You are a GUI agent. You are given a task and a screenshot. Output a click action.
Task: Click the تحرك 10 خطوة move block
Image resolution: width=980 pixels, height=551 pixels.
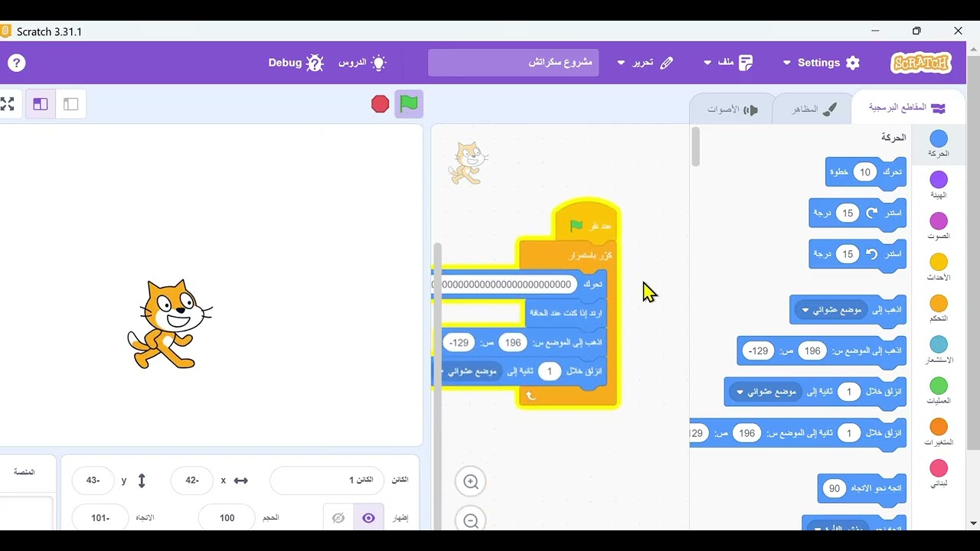pyautogui.click(x=866, y=172)
